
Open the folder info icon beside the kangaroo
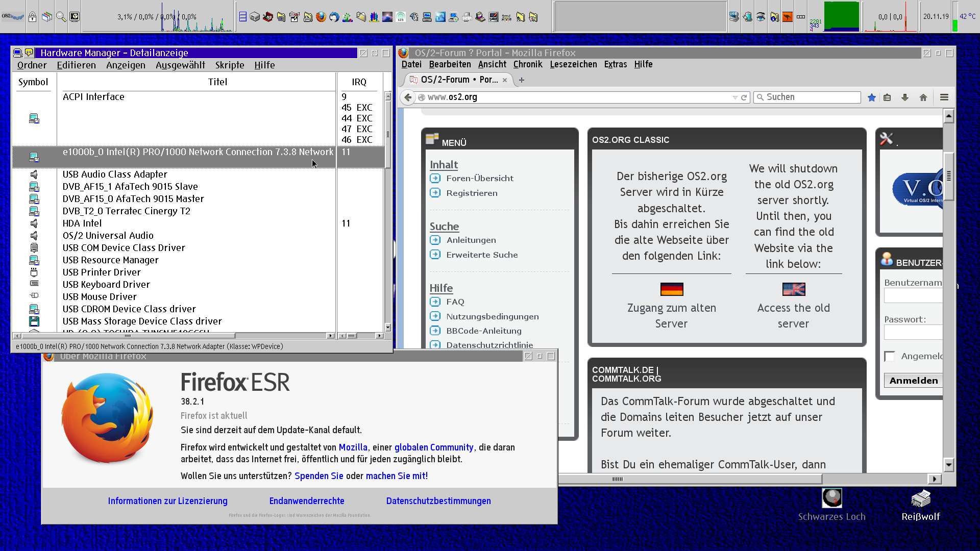774,17
